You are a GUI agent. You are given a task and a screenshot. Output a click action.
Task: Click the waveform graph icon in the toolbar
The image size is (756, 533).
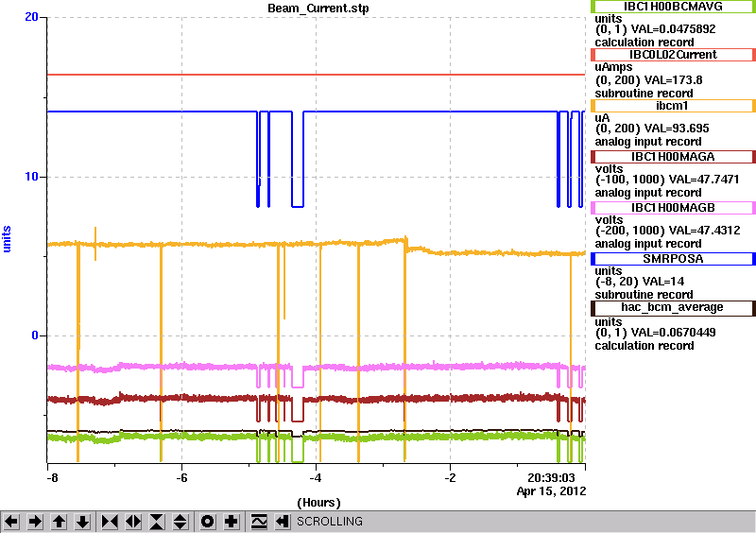pos(259,522)
